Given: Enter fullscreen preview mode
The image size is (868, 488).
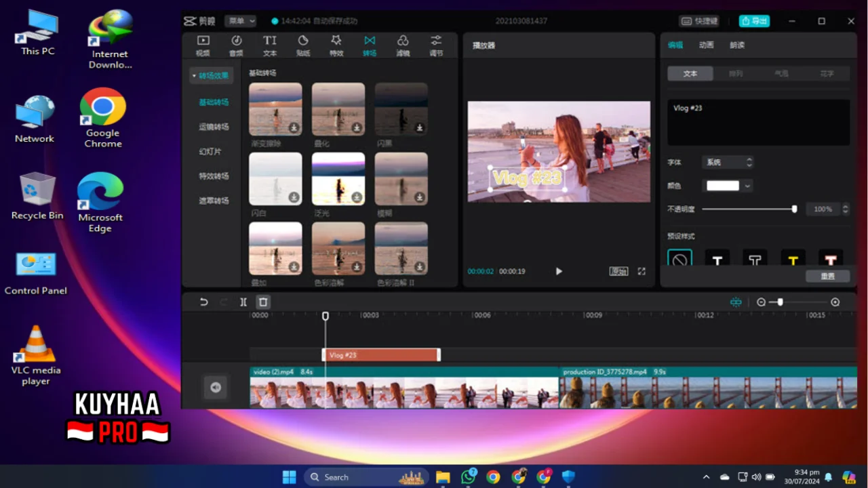Looking at the screenshot, I should pyautogui.click(x=642, y=271).
